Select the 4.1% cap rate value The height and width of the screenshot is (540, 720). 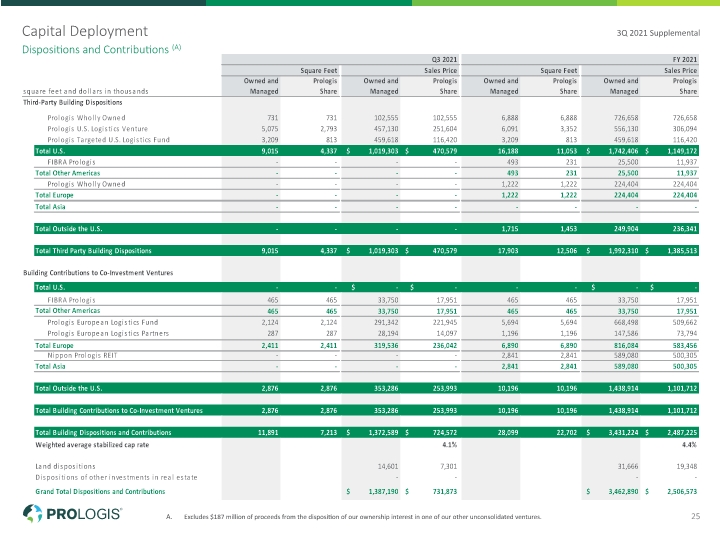[450, 445]
